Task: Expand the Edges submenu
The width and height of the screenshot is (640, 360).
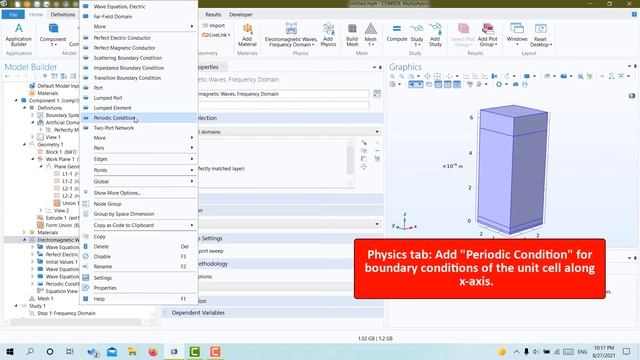Action: point(139,159)
